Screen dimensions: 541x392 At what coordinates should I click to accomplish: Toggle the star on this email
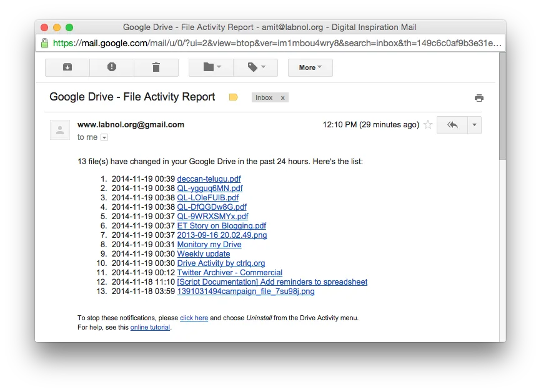(x=428, y=125)
